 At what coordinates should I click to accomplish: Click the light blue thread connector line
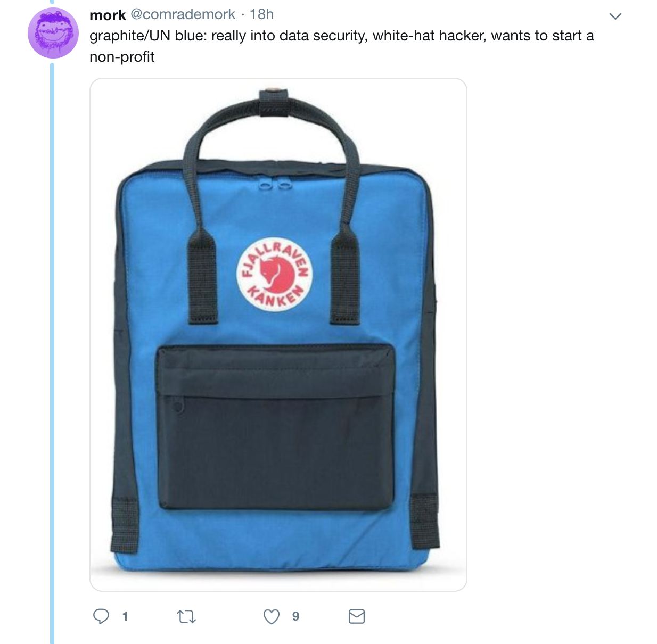(52, 351)
